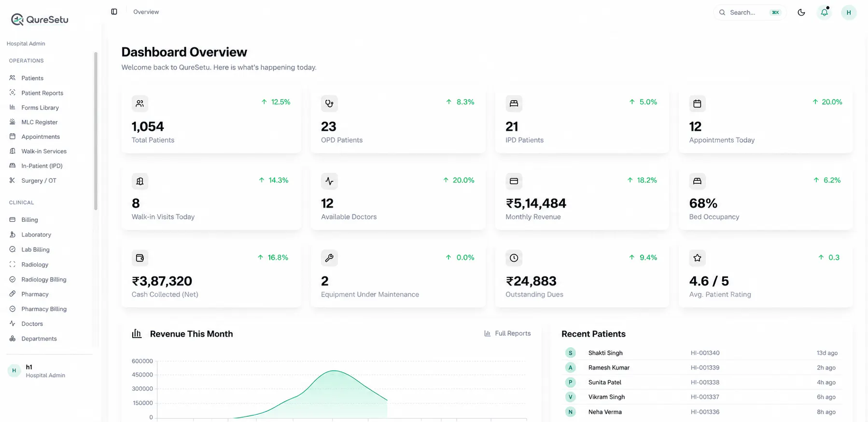Image resolution: width=868 pixels, height=422 pixels.
Task: Toggle the sidebar collapse icon
Action: click(114, 12)
